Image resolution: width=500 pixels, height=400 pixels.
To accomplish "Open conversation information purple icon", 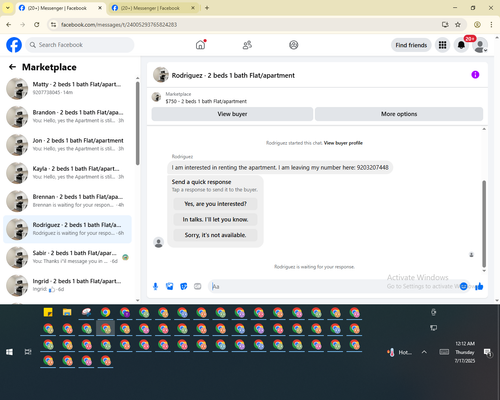I will [x=475, y=75].
